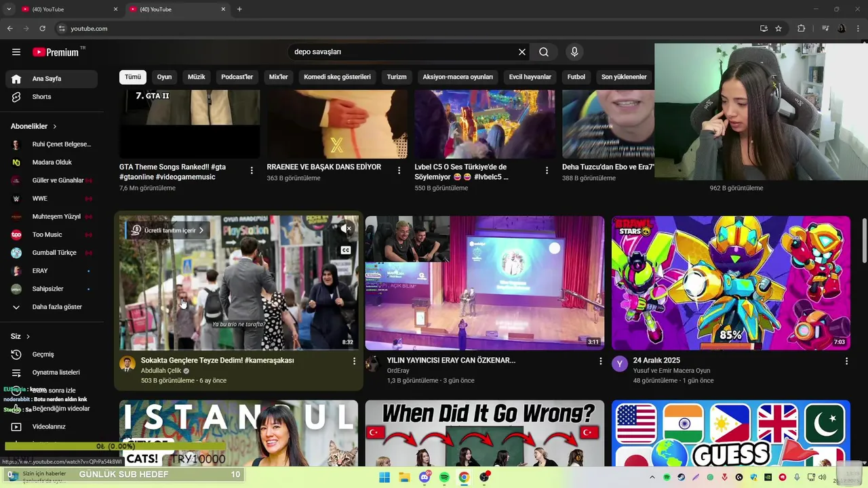View site information icon in address bar
Viewport: 868px width, 488px height.
pos(62,28)
